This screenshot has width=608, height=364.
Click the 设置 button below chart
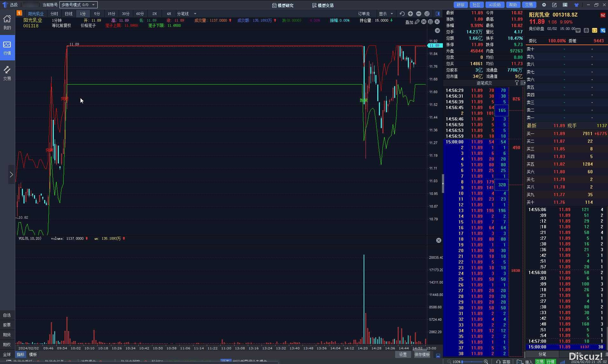(x=403, y=354)
